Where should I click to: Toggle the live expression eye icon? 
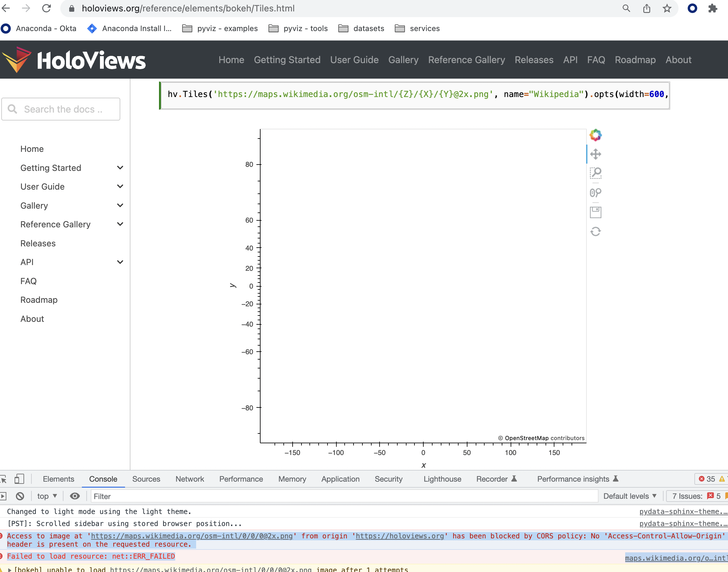(75, 496)
